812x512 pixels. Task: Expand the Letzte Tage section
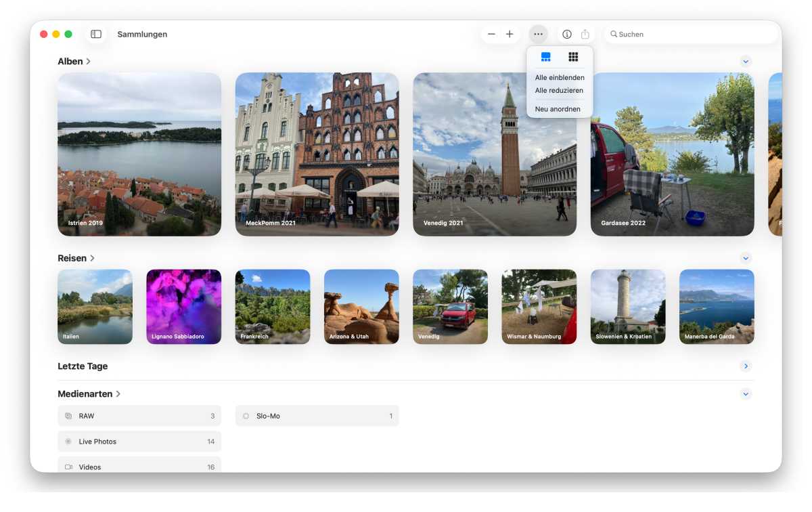(746, 366)
